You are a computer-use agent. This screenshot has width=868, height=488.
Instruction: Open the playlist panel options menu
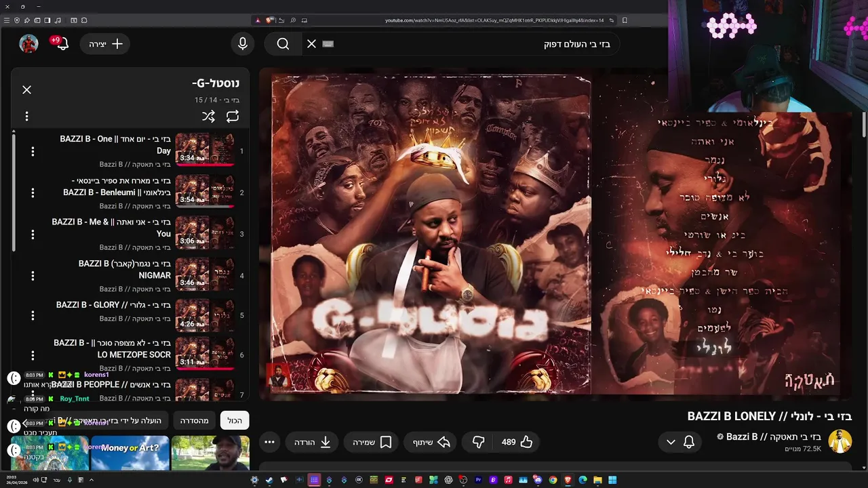26,117
